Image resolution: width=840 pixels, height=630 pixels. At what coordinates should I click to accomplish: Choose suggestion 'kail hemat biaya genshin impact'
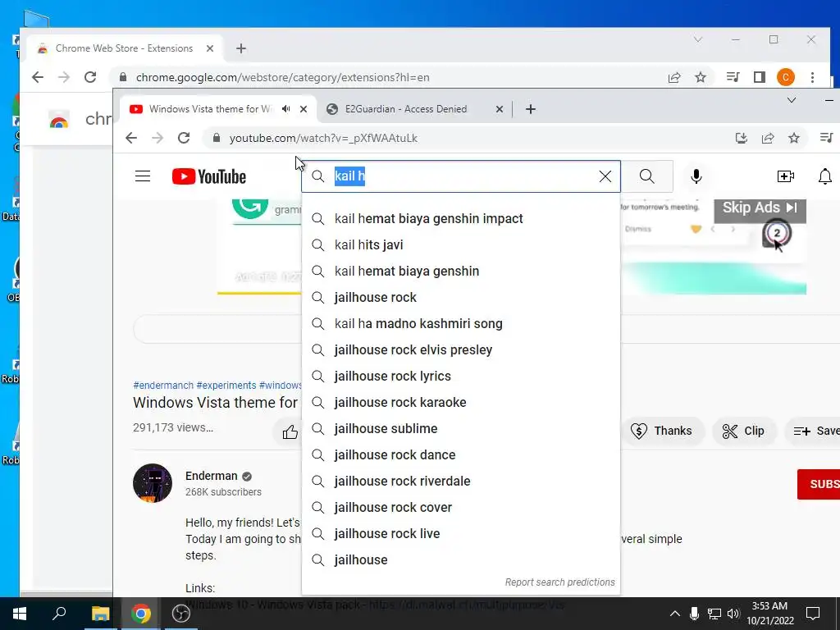pyautogui.click(x=461, y=218)
